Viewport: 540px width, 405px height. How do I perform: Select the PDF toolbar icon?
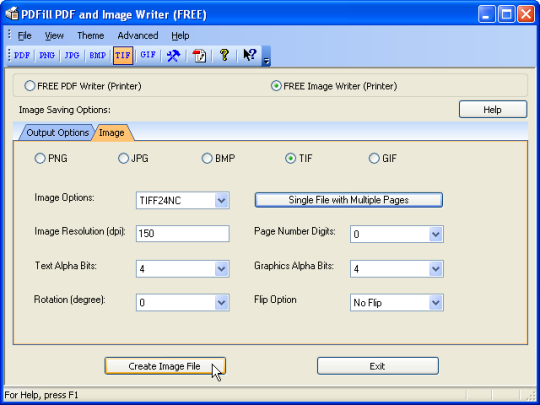(x=22, y=55)
